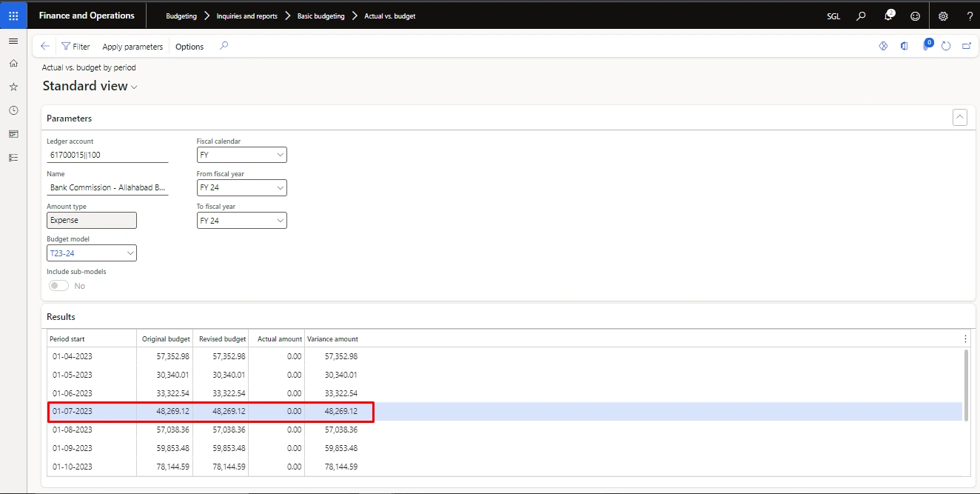Open grid options three-dot menu
The height and width of the screenshot is (494, 980).
(x=965, y=338)
